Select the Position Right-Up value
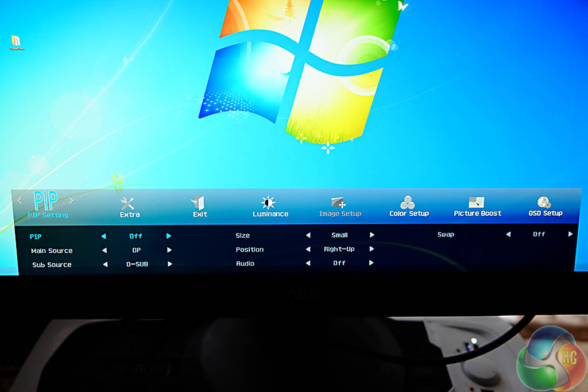 [339, 249]
